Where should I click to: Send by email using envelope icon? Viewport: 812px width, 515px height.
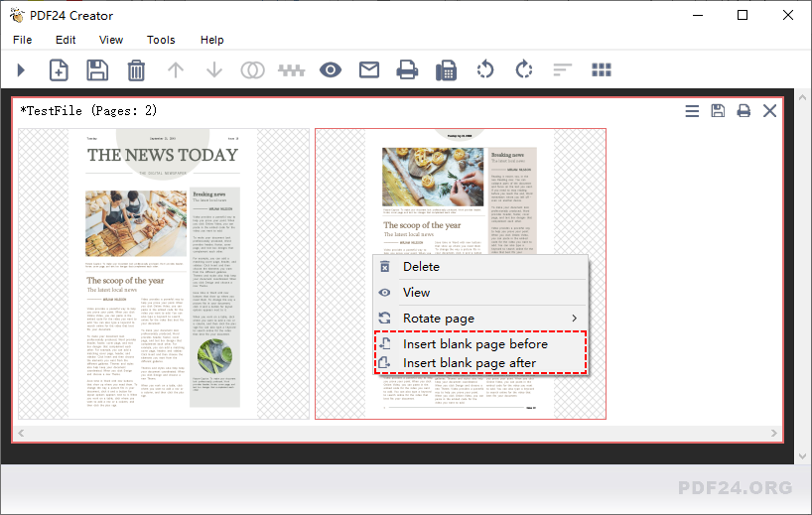point(369,69)
